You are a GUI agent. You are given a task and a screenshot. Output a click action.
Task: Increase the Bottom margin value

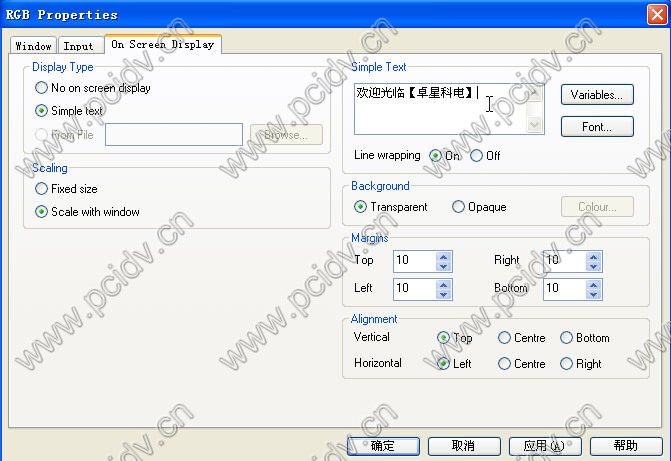coord(594,285)
